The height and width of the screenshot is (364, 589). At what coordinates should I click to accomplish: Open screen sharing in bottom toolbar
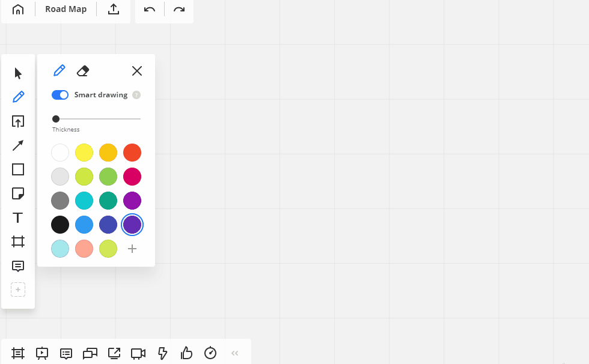[x=114, y=353]
